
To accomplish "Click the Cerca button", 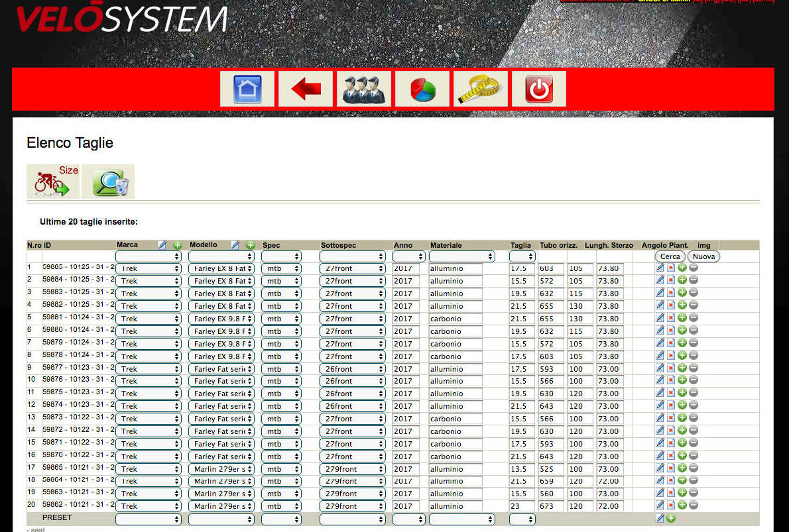I will pyautogui.click(x=670, y=256).
